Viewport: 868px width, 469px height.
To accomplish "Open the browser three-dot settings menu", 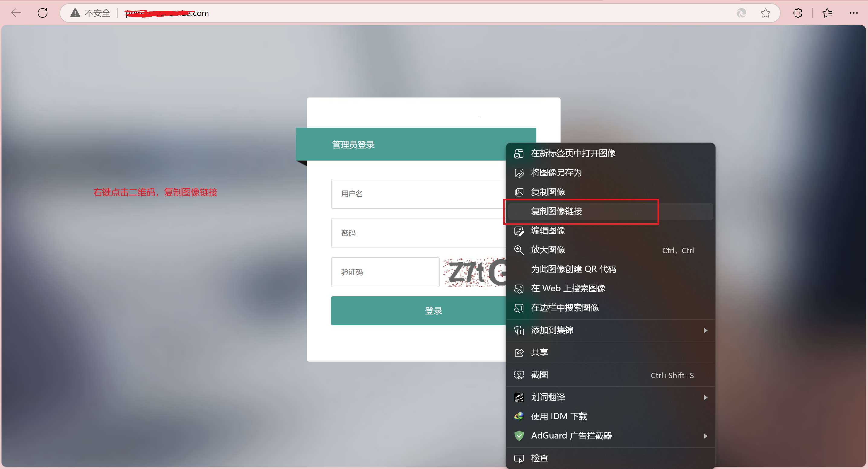I will pyautogui.click(x=853, y=13).
